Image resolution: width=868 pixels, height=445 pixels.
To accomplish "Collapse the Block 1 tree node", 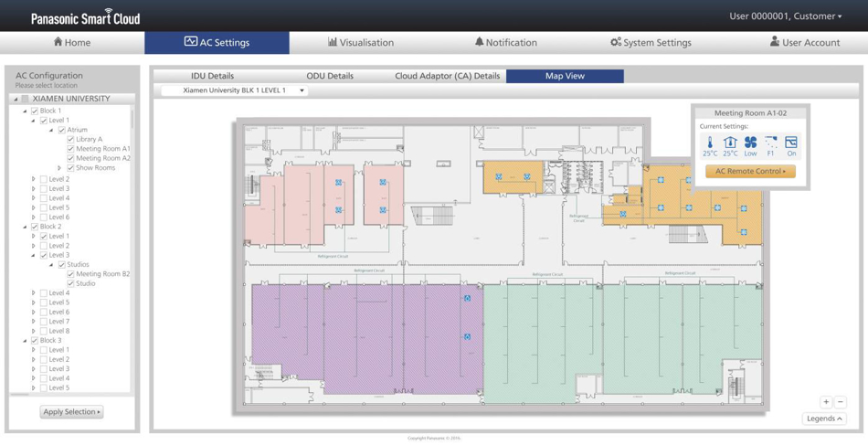I will [x=25, y=111].
